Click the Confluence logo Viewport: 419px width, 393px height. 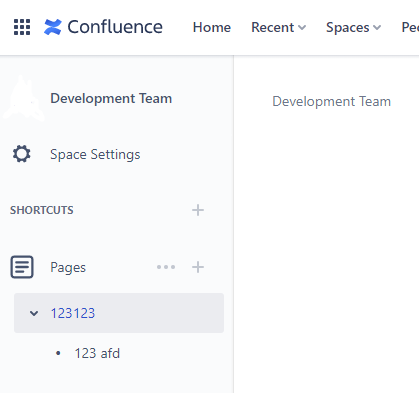[103, 27]
